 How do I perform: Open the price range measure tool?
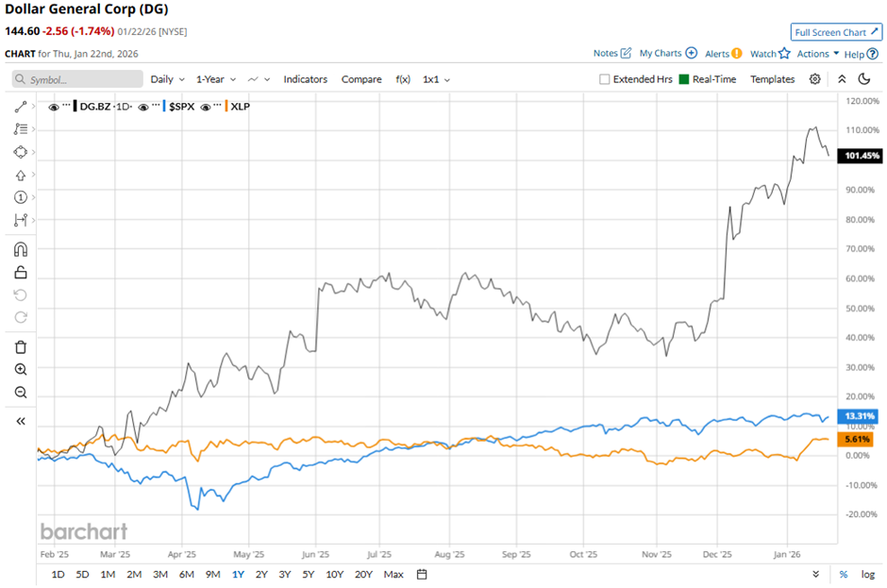point(21,220)
